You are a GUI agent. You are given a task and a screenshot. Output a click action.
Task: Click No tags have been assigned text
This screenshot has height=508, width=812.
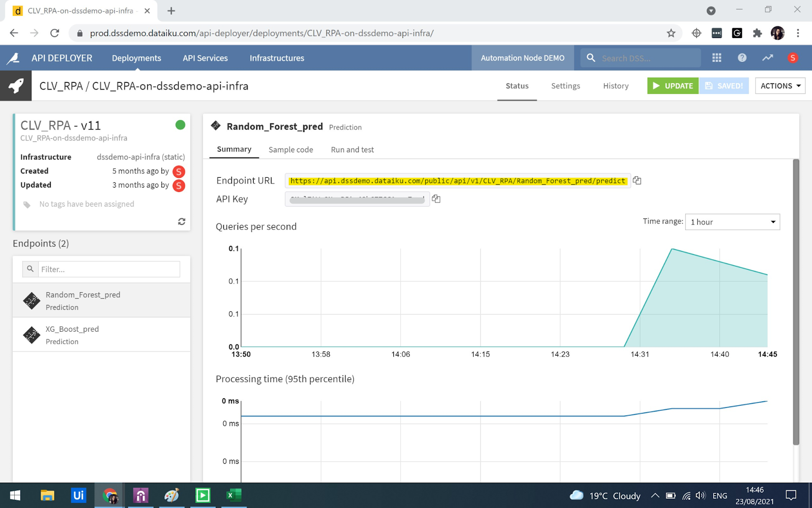click(87, 204)
